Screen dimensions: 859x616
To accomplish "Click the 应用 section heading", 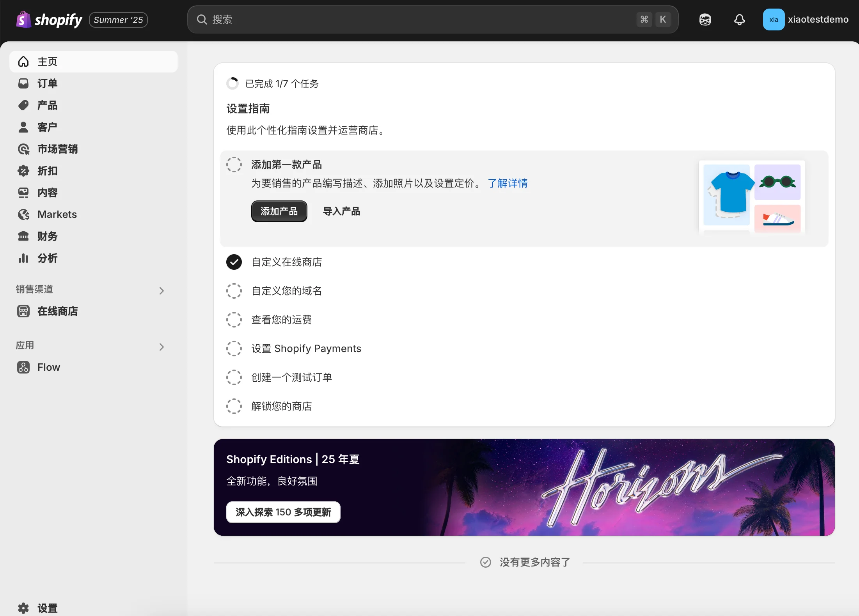I will click(x=25, y=345).
